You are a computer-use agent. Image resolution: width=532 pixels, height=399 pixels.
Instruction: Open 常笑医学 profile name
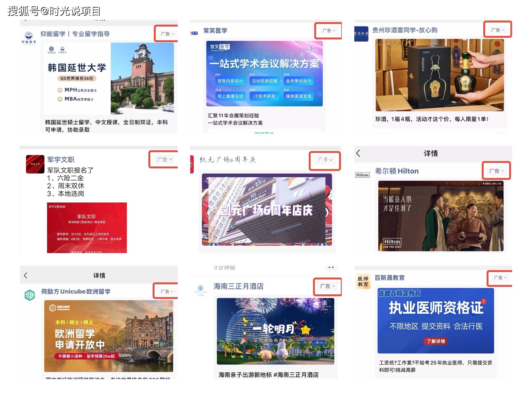[215, 31]
